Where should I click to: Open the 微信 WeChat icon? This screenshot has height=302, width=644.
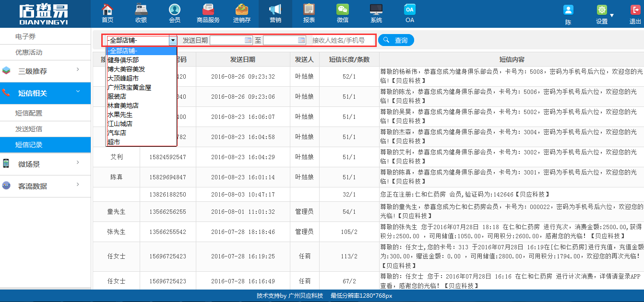[x=343, y=10]
